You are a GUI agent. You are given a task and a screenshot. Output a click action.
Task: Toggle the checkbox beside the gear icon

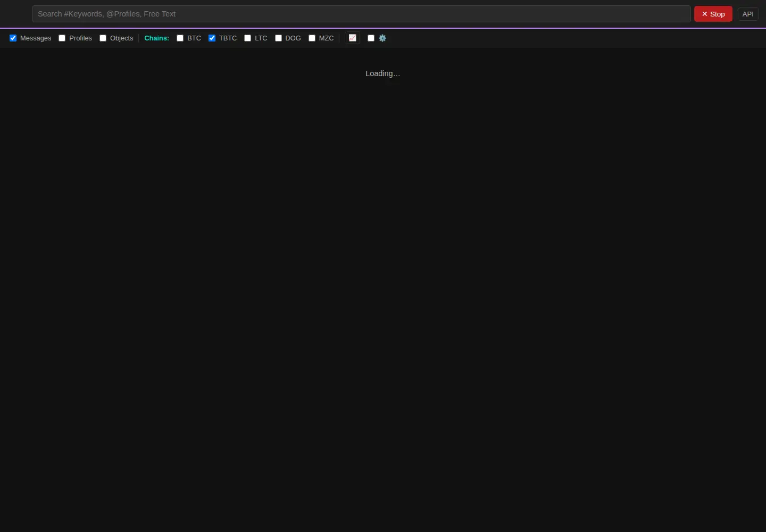(x=371, y=38)
